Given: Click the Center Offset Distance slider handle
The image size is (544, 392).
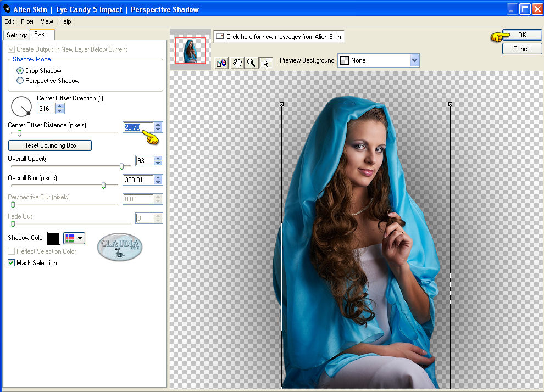Looking at the screenshot, I should click(19, 133).
